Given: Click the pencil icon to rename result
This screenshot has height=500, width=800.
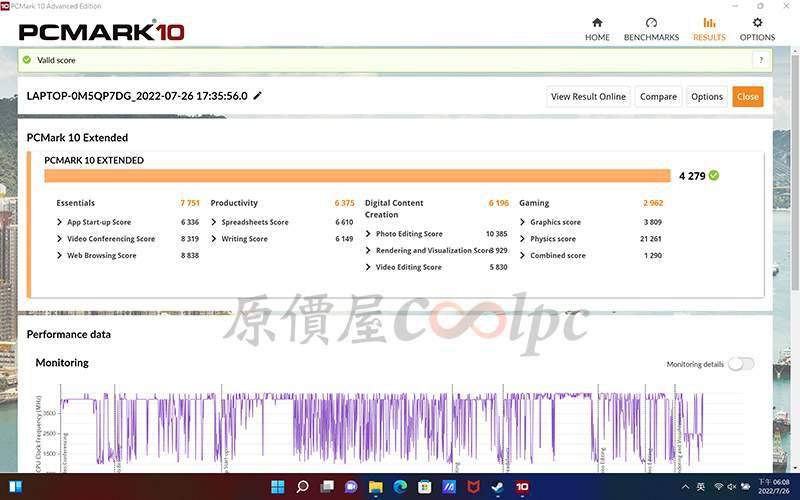Looking at the screenshot, I should click(258, 95).
